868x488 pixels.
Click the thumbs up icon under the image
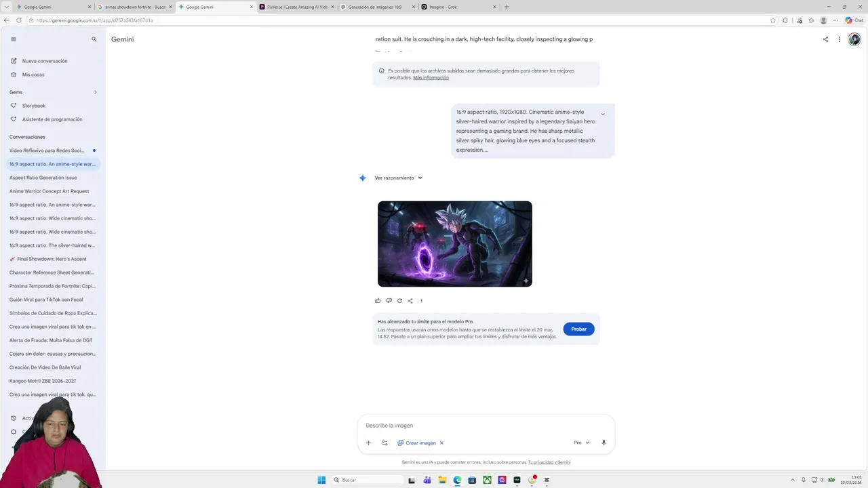point(378,301)
